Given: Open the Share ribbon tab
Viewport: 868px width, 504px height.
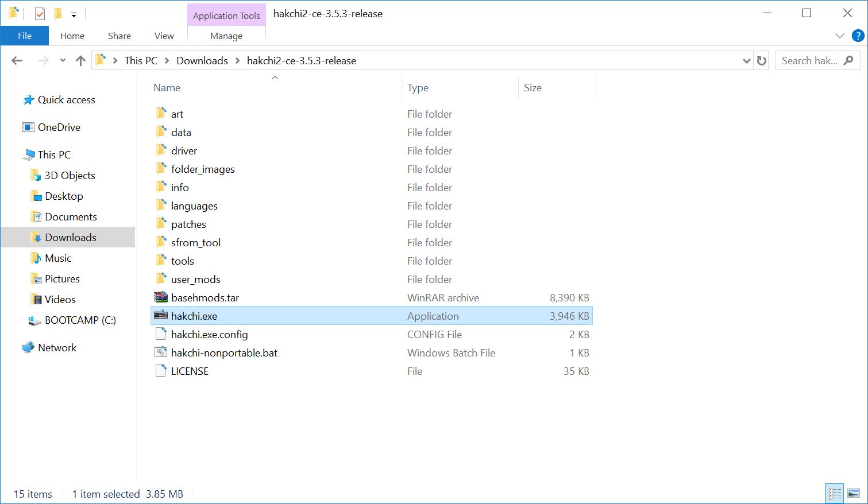Looking at the screenshot, I should (x=119, y=36).
